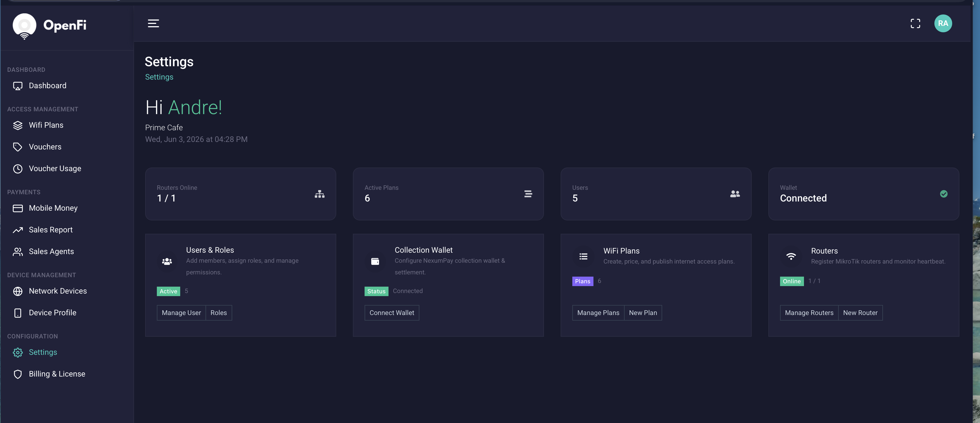Screen dimensions: 980x423
Task: Click the Vouchers tag icon
Action: tap(18, 147)
